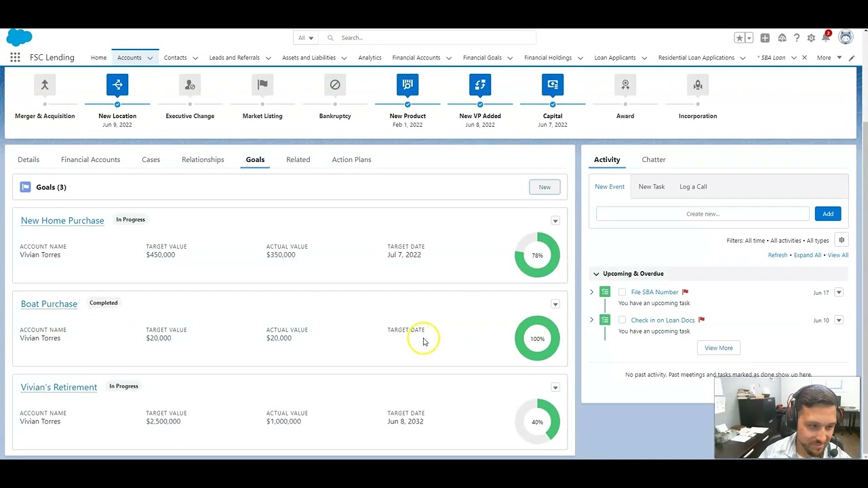Open the Global Actions plus icon
The width and height of the screenshot is (868, 488).
(x=765, y=38)
